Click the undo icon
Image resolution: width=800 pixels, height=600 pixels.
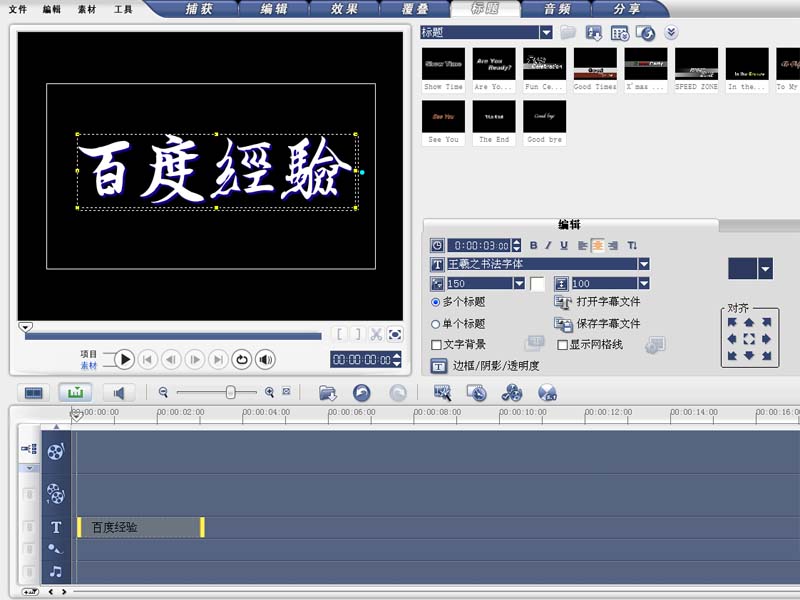[x=362, y=393]
